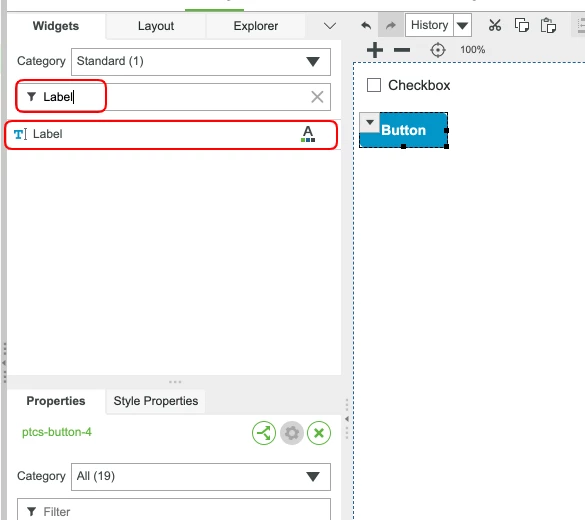This screenshot has width=585, height=520.
Task: Click the Label widget styling A icon
Action: 308,134
